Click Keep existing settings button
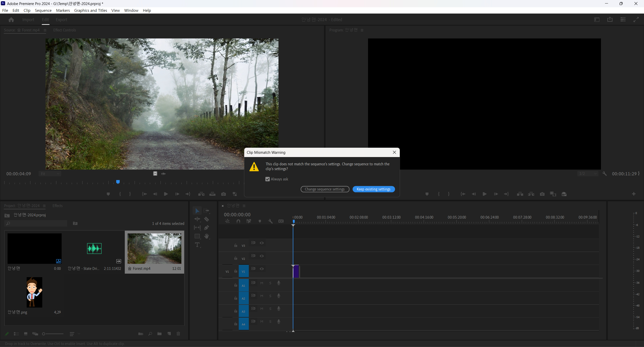644x347 pixels. click(374, 189)
